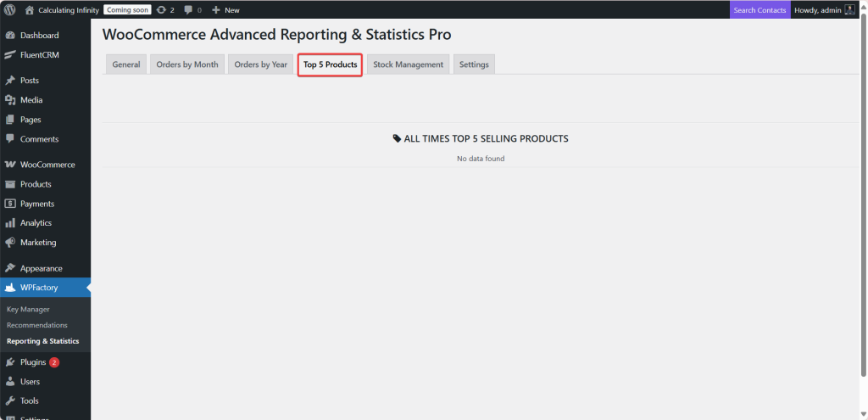This screenshot has height=420, width=868.
Task: Open the Marketing menu label
Action: pos(38,242)
